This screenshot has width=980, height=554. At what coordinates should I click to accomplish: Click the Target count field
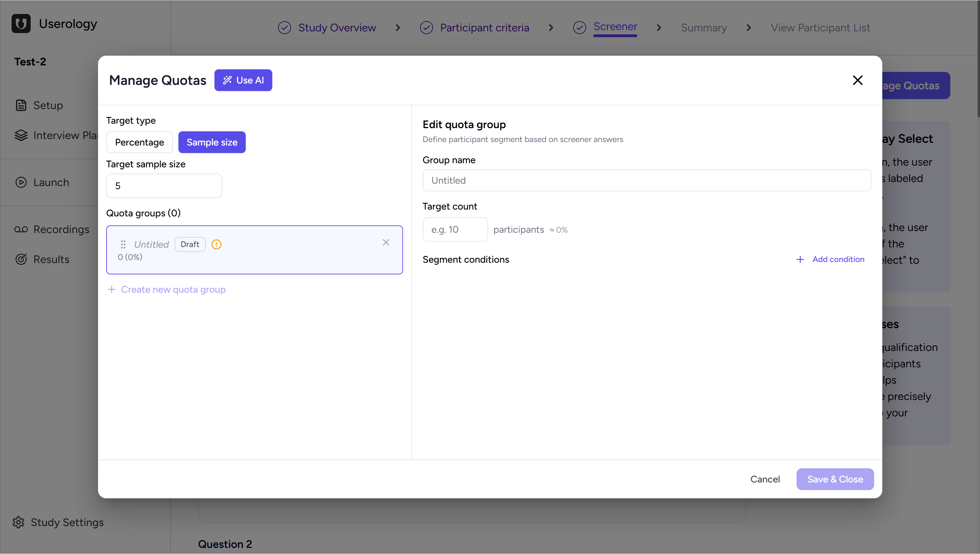point(455,229)
